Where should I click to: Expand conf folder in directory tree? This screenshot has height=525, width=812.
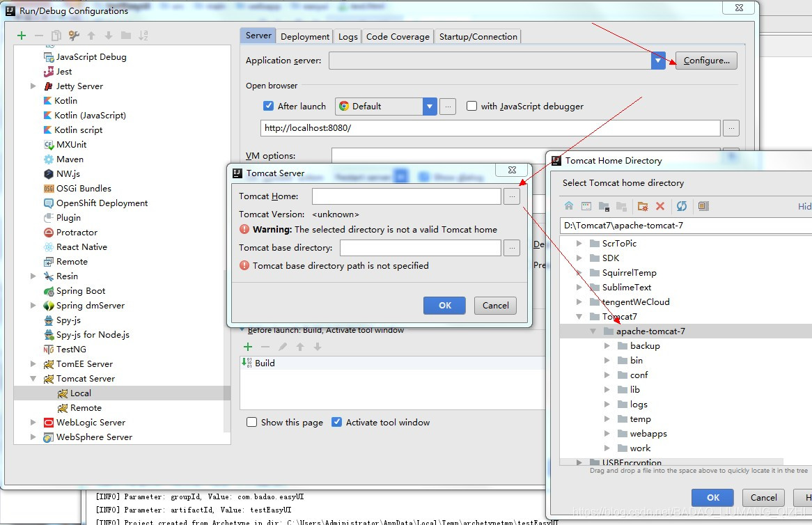pos(607,375)
